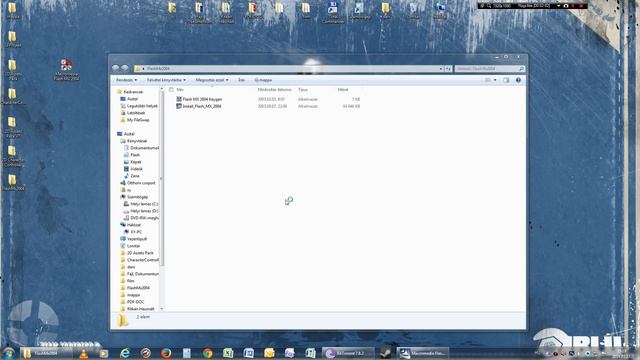Open the Flash library in navigation pane
This screenshot has width=640, height=360.
tap(132, 155)
